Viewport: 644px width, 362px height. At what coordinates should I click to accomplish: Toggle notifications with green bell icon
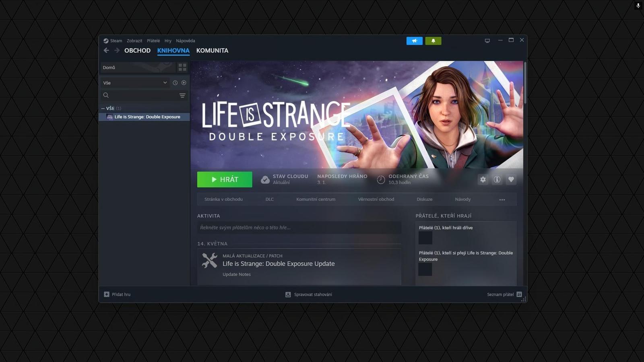(433, 41)
